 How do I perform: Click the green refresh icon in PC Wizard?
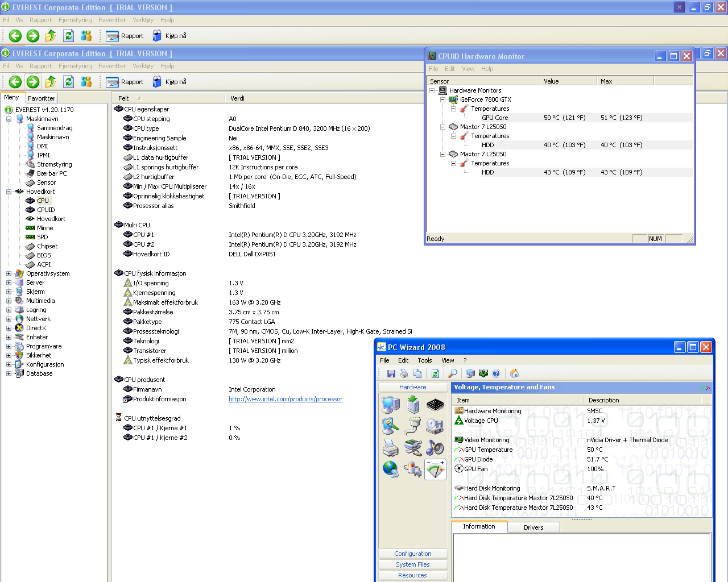pos(435,373)
